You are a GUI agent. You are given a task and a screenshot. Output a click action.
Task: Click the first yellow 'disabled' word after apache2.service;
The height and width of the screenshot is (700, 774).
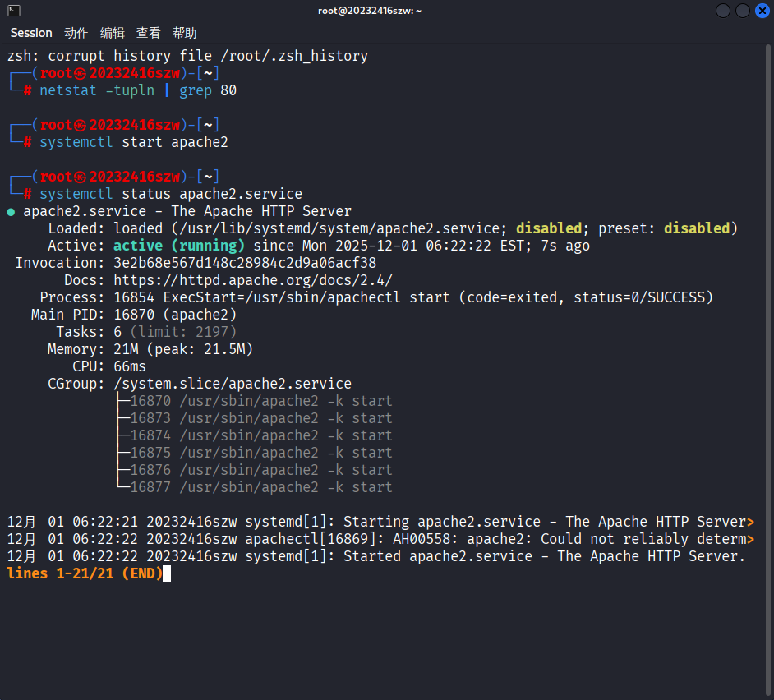pos(549,228)
